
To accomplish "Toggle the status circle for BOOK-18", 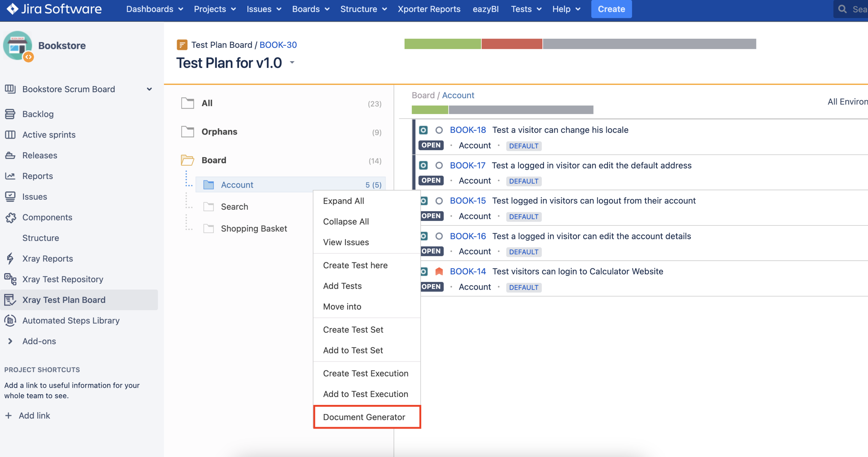I will (439, 130).
